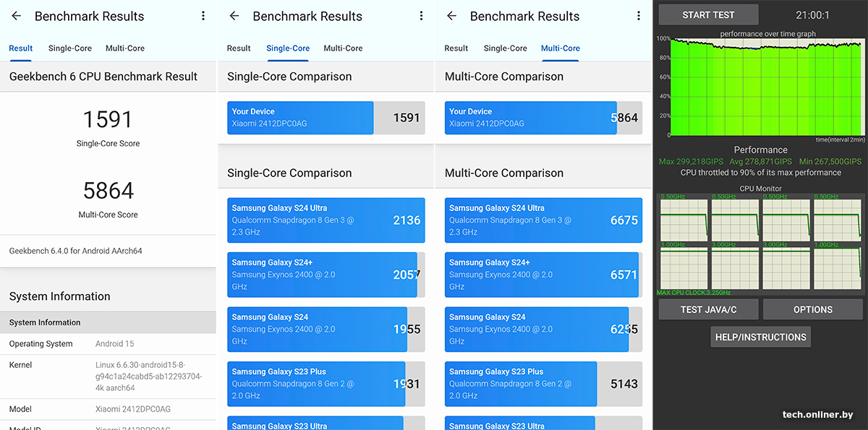
Task: Switch to Result tab in second screen
Action: [x=239, y=48]
